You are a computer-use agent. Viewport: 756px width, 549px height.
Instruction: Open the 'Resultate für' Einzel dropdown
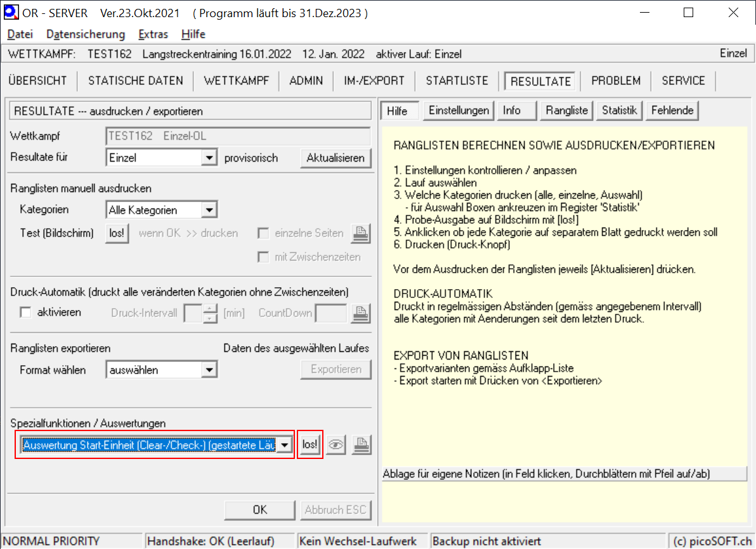[x=209, y=158]
